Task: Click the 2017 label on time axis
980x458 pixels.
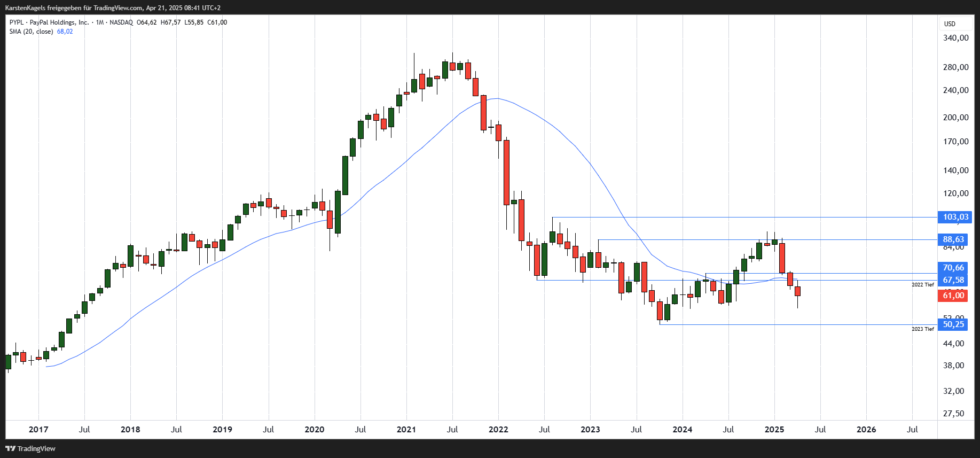Action: (38, 429)
